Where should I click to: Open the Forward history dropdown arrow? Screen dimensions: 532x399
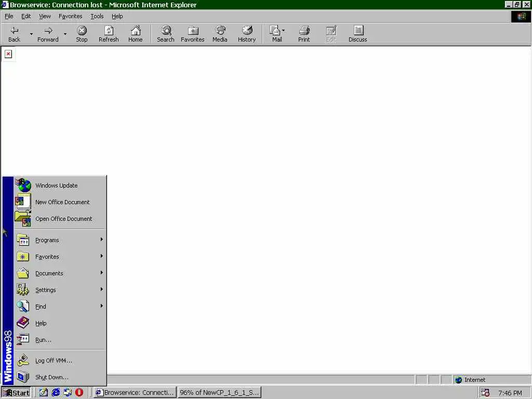[x=65, y=34]
